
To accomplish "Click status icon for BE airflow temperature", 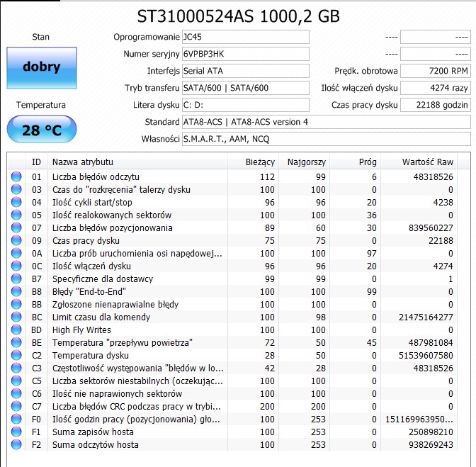I will coord(16,342).
